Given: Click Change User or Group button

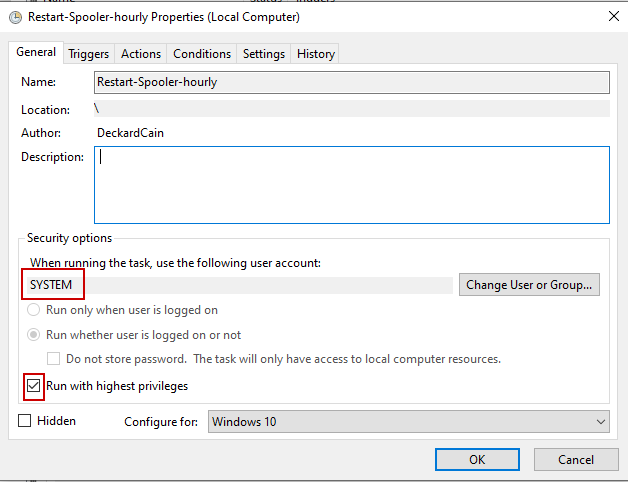Looking at the screenshot, I should click(x=530, y=285).
